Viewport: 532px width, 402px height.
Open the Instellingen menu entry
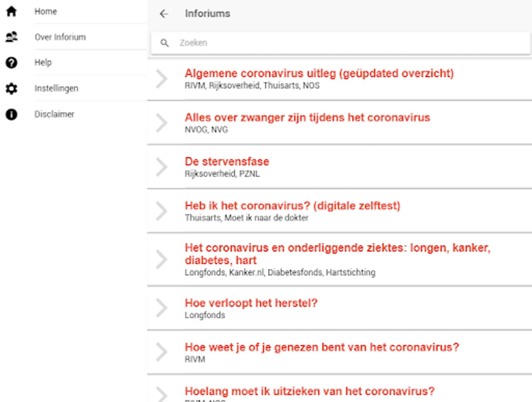tap(56, 88)
